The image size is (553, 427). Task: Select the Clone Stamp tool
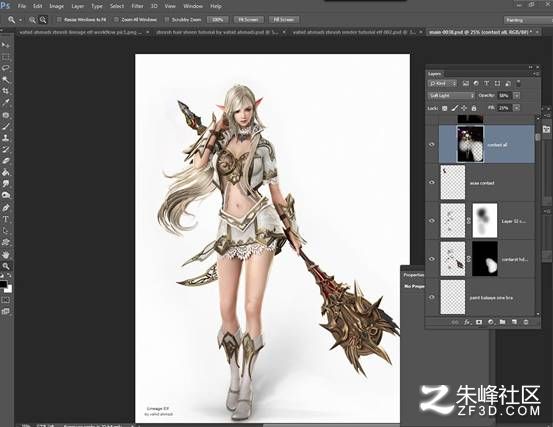click(x=5, y=138)
